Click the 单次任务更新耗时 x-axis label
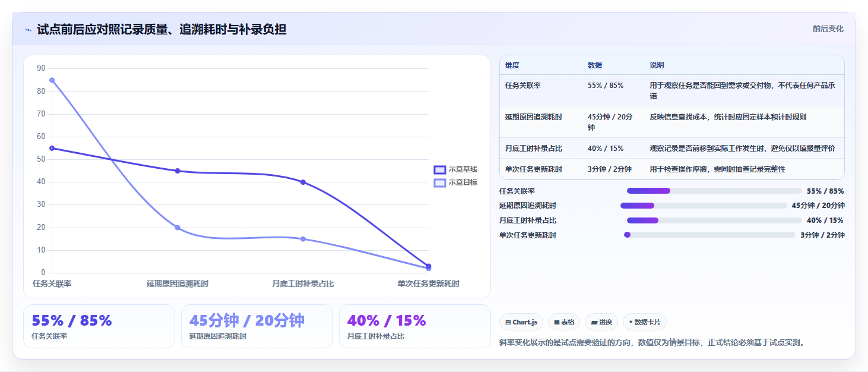Viewport: 868px width, 372px height. [429, 283]
